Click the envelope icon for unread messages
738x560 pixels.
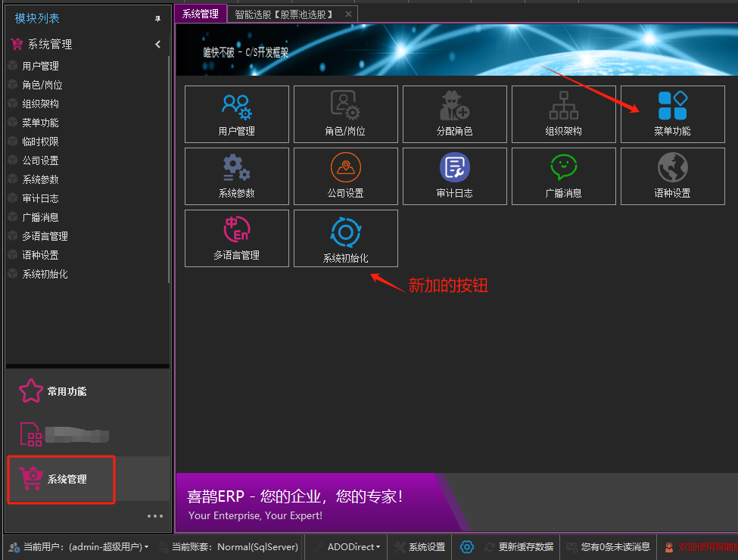tap(572, 547)
